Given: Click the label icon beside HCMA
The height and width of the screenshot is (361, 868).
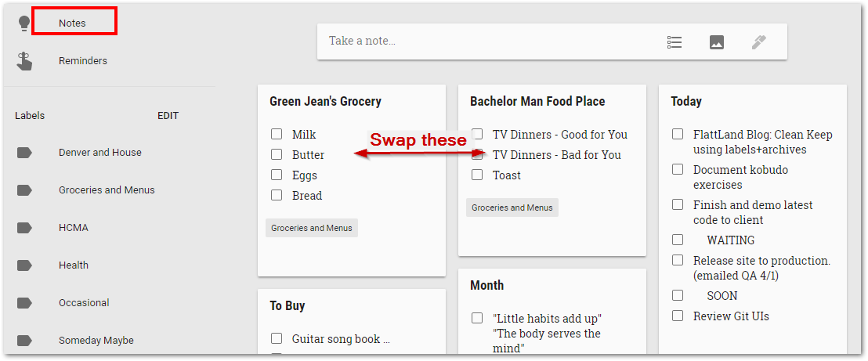Looking at the screenshot, I should pyautogui.click(x=24, y=228).
